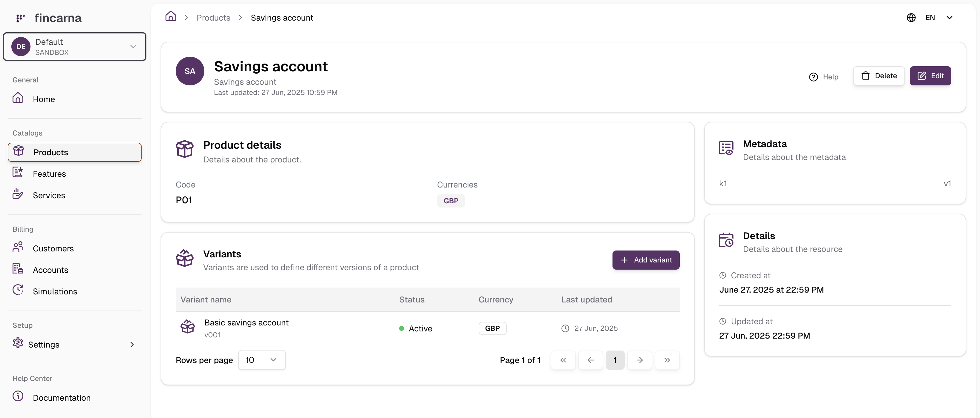
Task: Open Home from the sidebar
Action: pyautogui.click(x=75, y=99)
